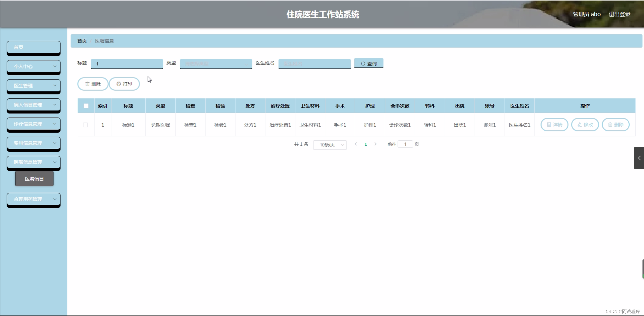Expand the 病人信息管理 sidebar menu
This screenshot has width=644, height=316.
(x=33, y=105)
